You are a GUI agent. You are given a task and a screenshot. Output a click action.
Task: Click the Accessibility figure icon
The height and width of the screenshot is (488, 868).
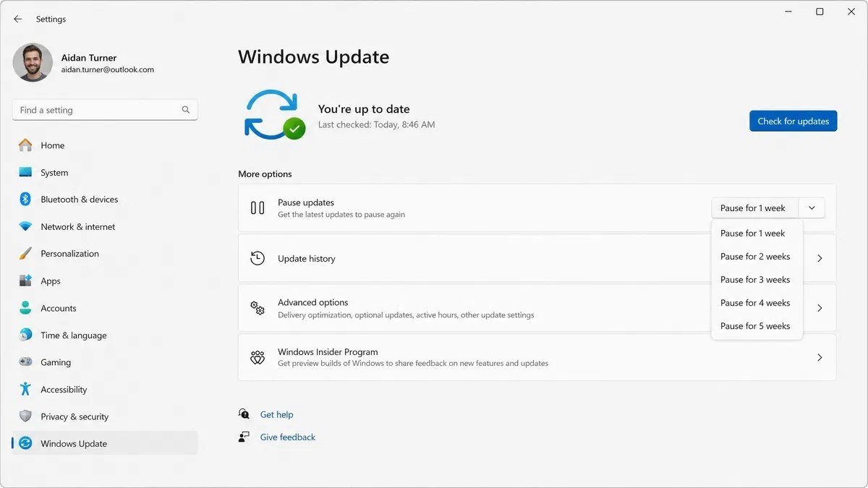coord(25,390)
